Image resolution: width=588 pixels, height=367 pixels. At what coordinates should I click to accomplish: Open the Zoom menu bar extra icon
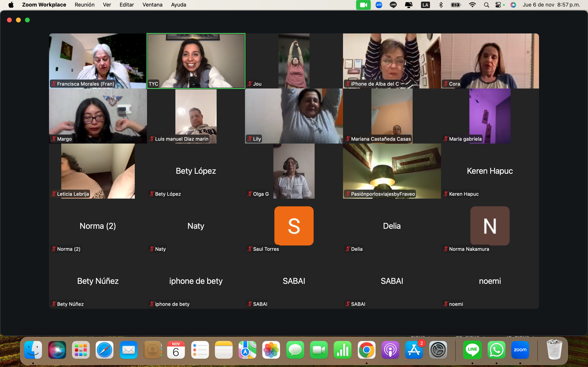[379, 5]
